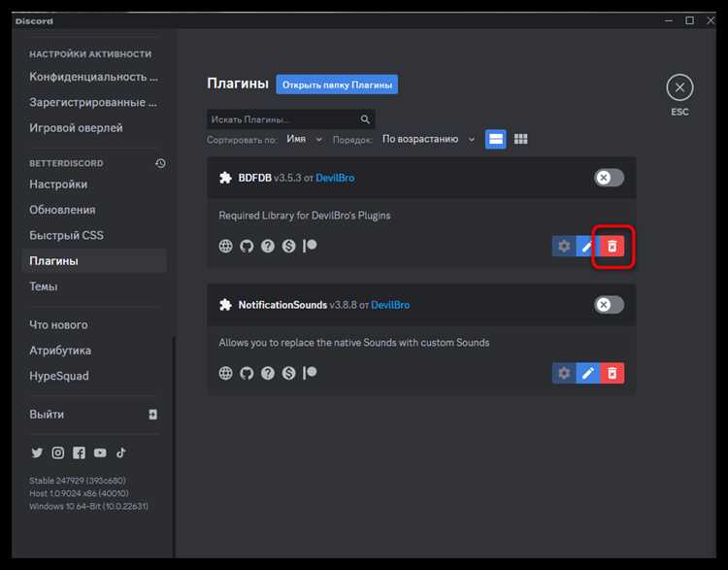Open NotificationSounds website globe icon
728x570 pixels.
click(x=225, y=373)
